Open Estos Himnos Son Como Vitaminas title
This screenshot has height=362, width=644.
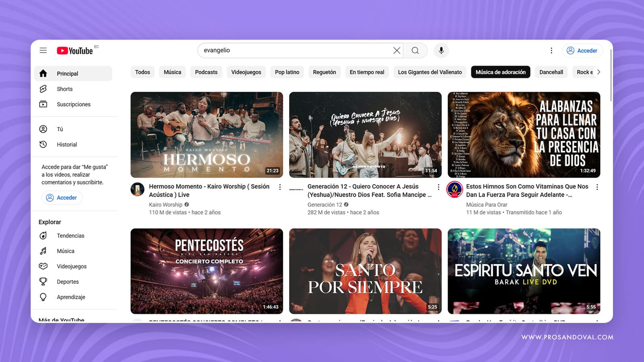point(527,191)
